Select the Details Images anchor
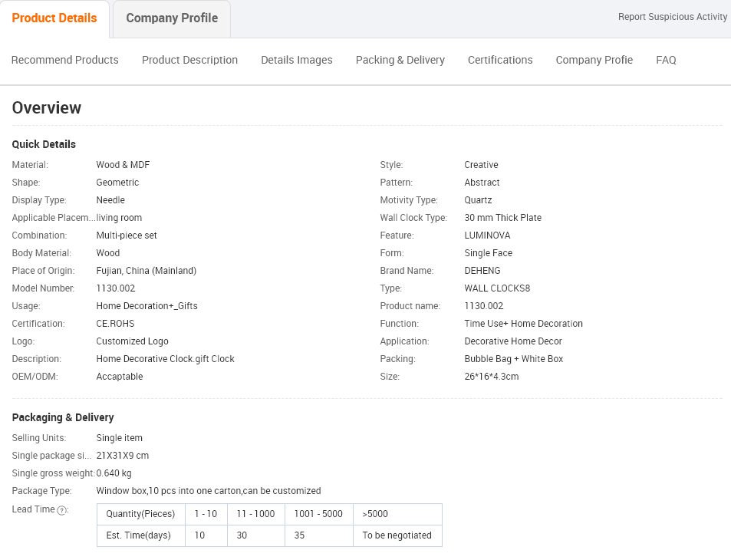This screenshot has width=731, height=560. (297, 60)
